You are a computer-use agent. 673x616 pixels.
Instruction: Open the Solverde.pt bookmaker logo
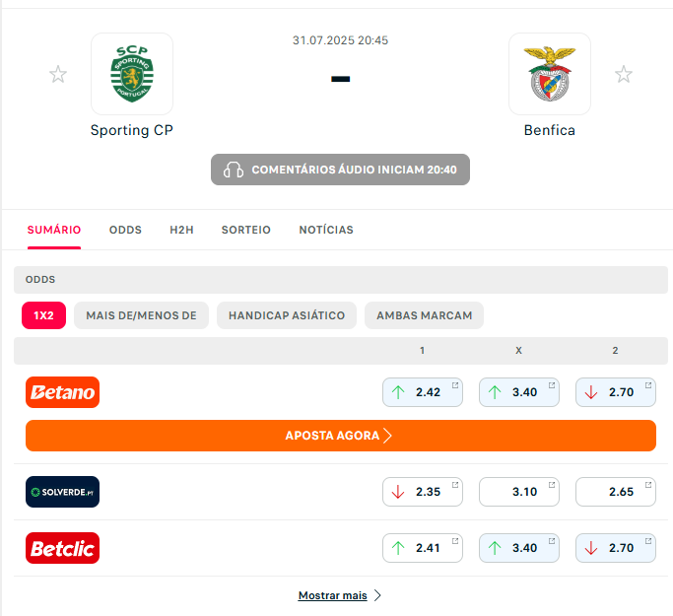click(x=63, y=492)
